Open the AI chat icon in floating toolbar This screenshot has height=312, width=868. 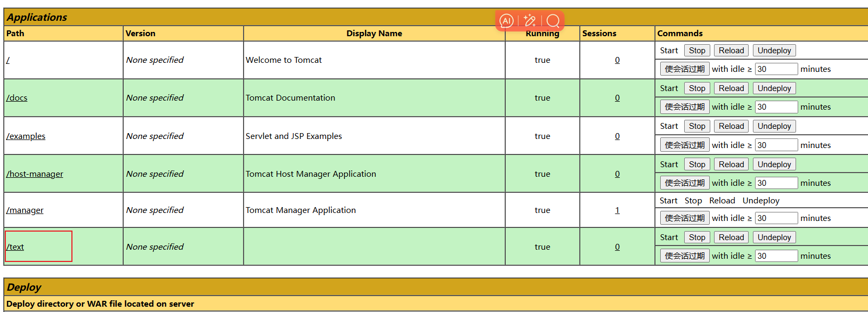tap(506, 21)
